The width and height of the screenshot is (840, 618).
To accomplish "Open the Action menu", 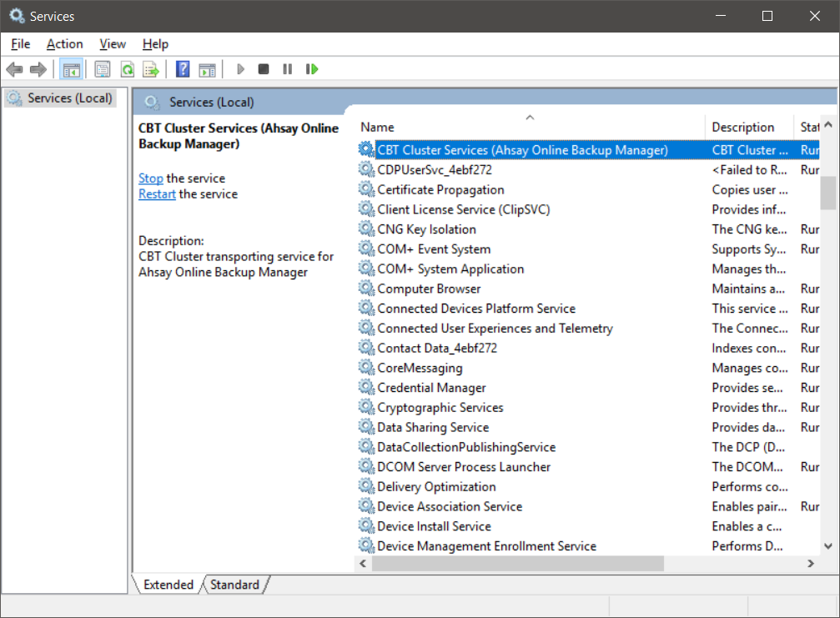I will [64, 43].
